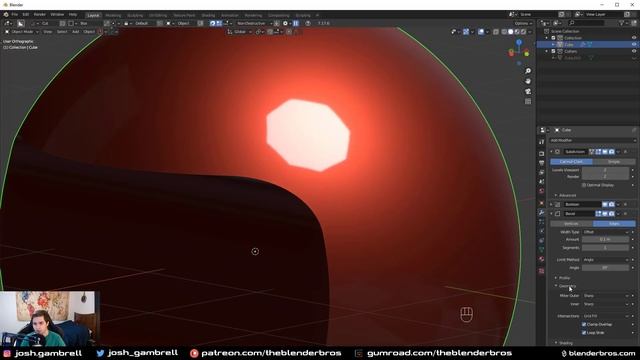The image size is (640, 360).
Task: Open the Limit Method dropdown
Action: pos(606,260)
